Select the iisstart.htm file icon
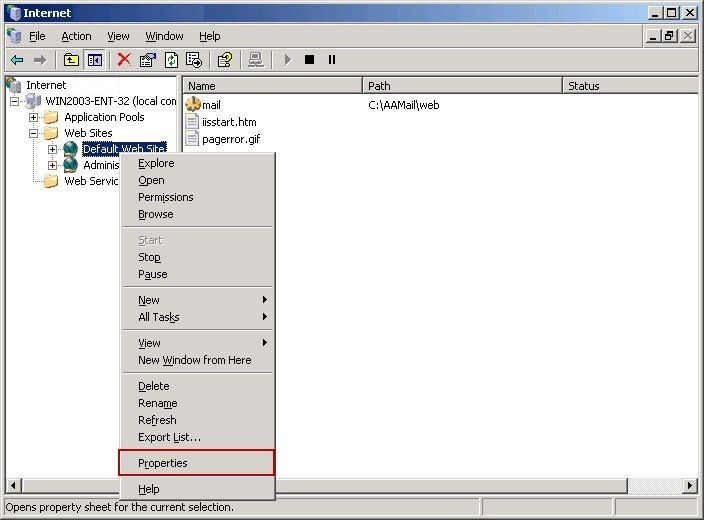Viewport: 704px width, 520px height. (x=192, y=122)
